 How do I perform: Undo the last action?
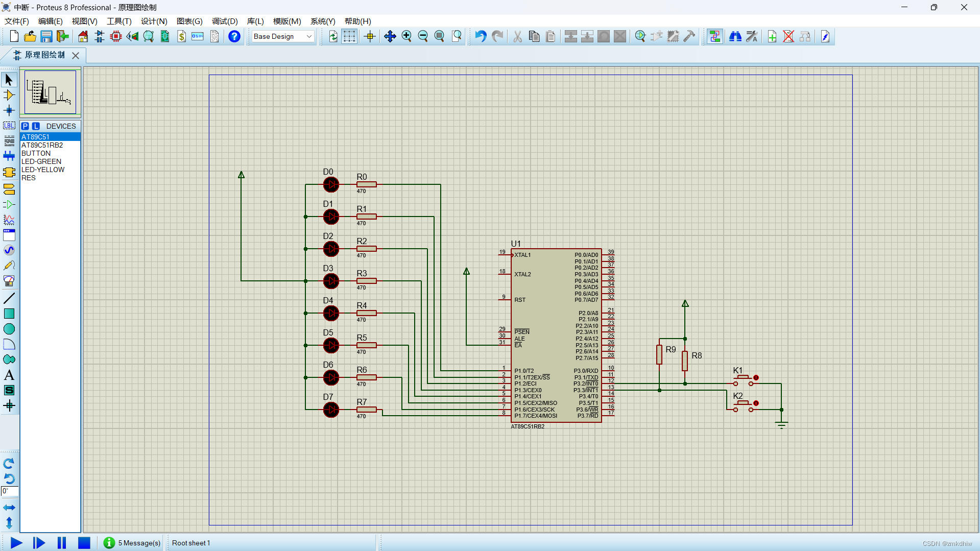tap(480, 36)
